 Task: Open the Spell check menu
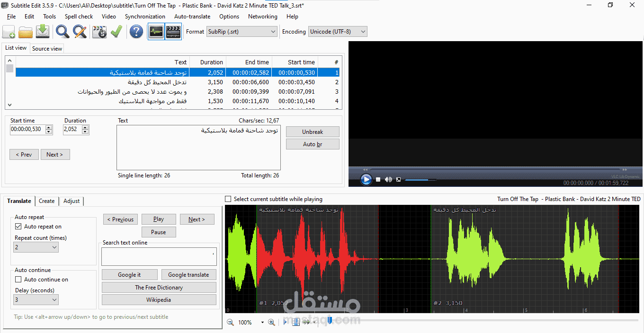coord(79,17)
